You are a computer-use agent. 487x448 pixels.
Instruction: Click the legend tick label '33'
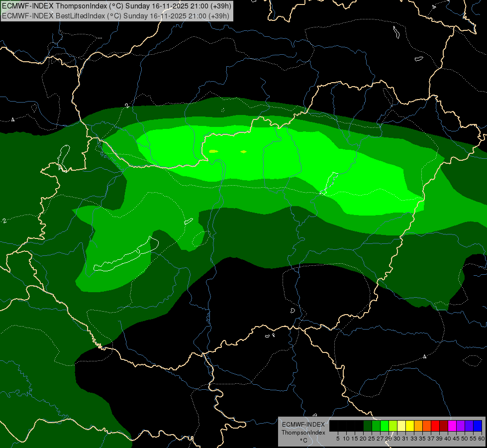coord(414,439)
